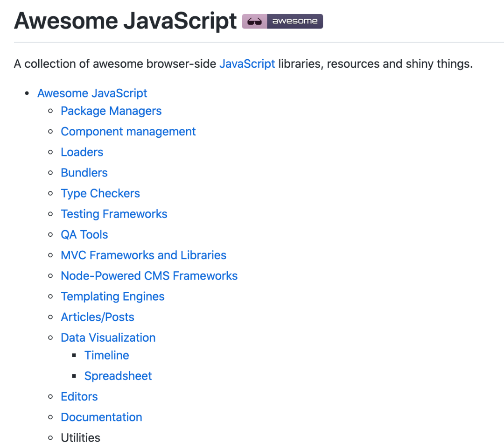The width and height of the screenshot is (504, 444).
Task: Open the inline JavaScript link
Action: coord(247,63)
